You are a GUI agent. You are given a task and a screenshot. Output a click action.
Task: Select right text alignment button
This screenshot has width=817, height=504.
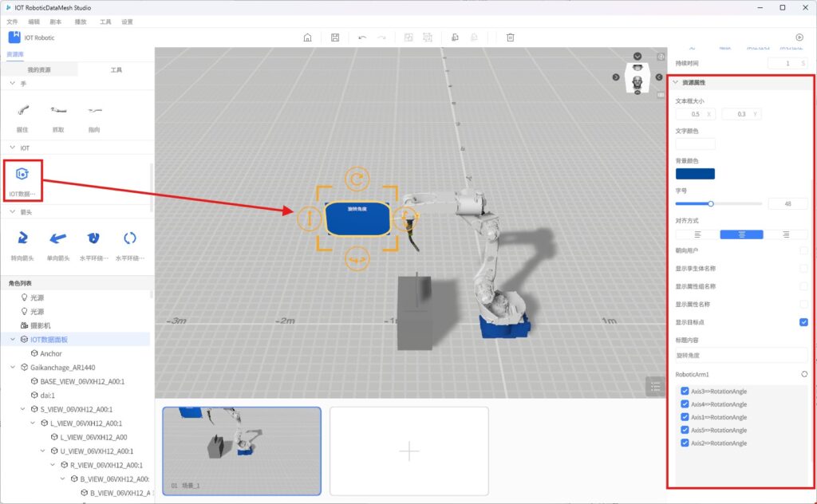pos(786,234)
